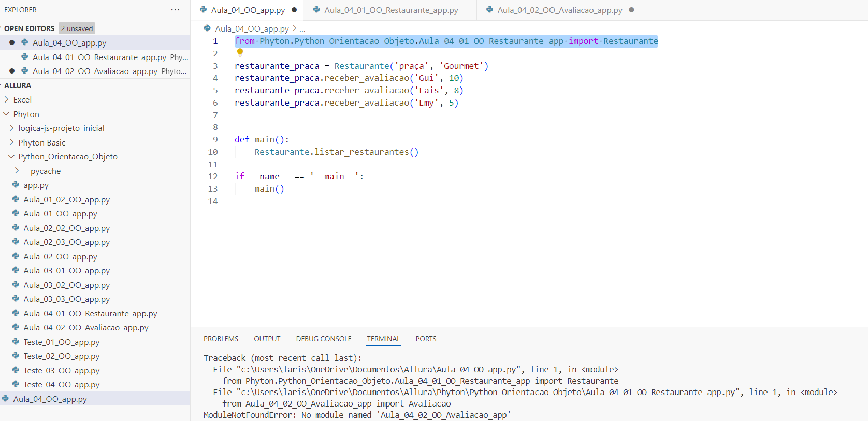Click the Python icon in the breadcrumb
868x421 pixels.
coord(207,28)
